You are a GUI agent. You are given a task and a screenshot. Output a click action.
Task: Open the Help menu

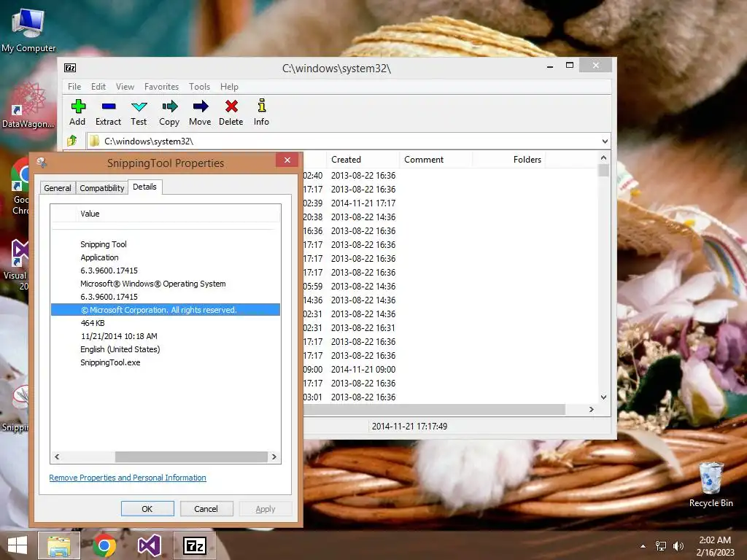229,87
